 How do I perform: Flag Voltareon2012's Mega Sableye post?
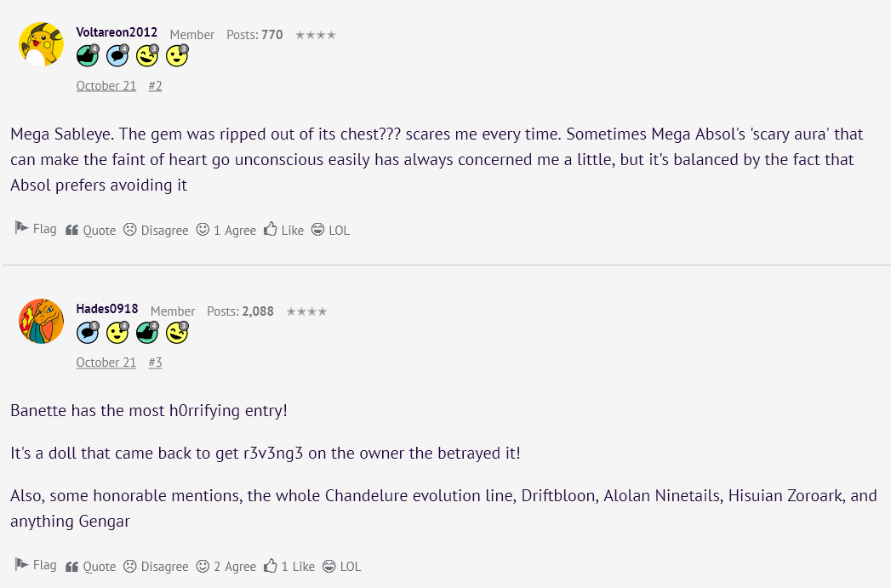[x=36, y=229]
